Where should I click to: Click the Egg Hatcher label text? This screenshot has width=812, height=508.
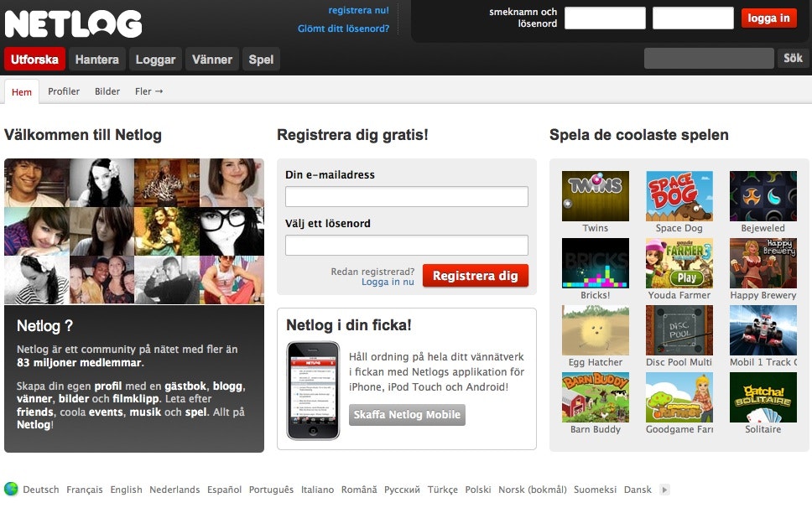tap(595, 362)
